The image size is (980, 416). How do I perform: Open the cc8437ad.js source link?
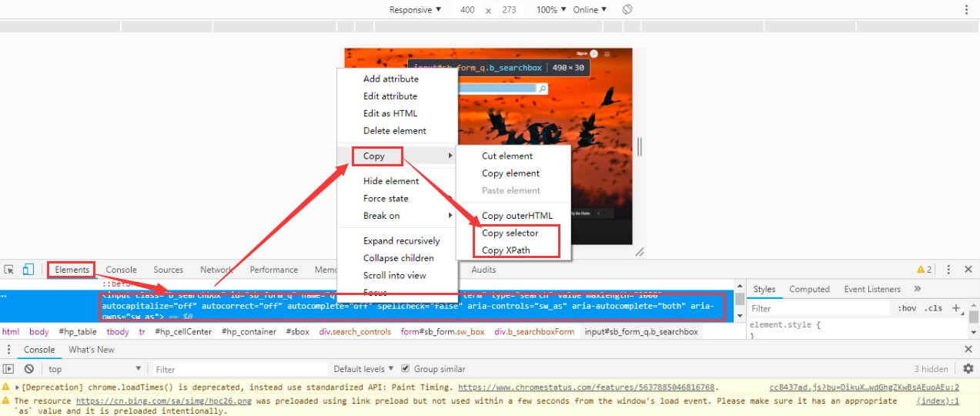pyautogui.click(x=864, y=387)
